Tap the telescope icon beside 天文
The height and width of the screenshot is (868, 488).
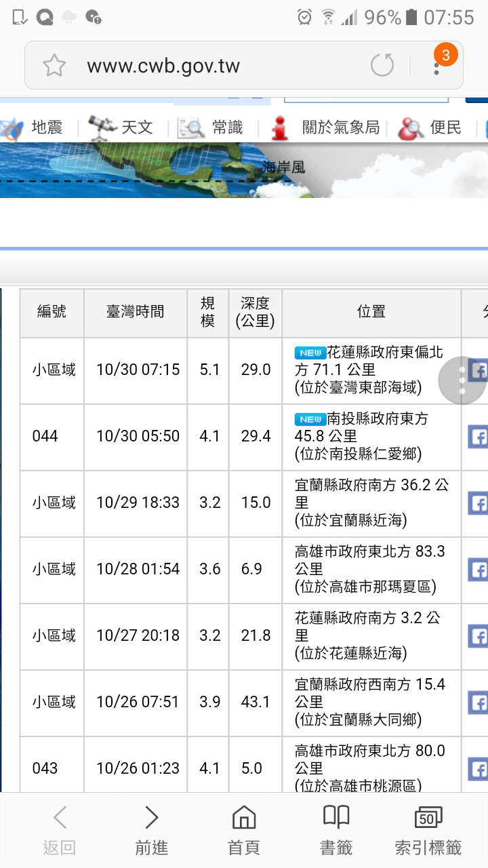(x=102, y=127)
